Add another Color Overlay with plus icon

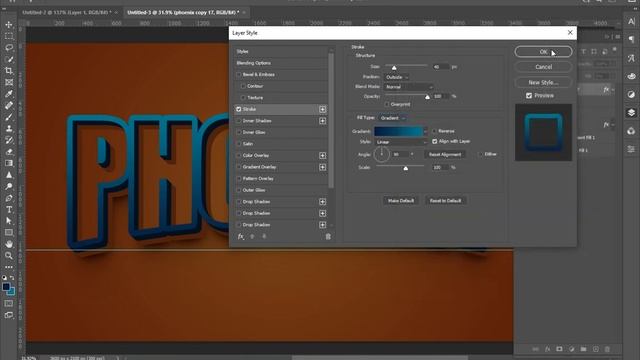click(322, 156)
